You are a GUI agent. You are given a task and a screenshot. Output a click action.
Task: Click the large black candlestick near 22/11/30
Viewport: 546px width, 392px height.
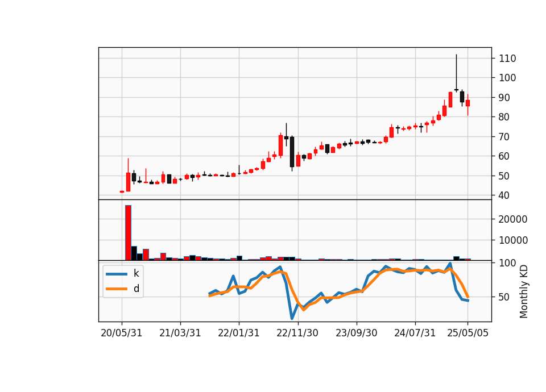pyautogui.click(x=292, y=152)
